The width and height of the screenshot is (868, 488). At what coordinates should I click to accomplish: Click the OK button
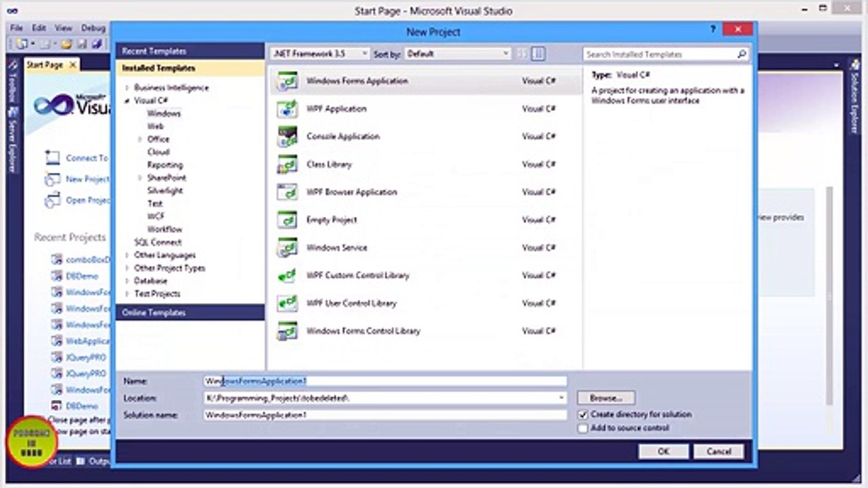click(x=663, y=451)
